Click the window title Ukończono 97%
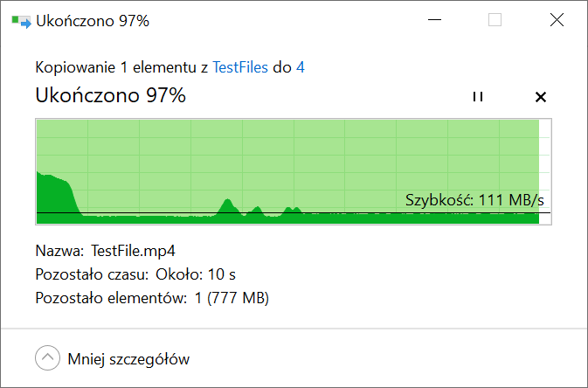 93,21
